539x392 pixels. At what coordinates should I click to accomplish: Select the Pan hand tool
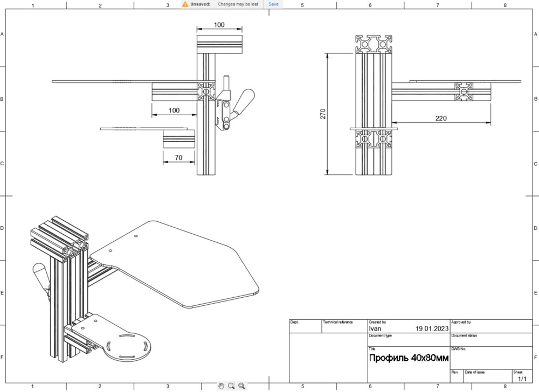pyautogui.click(x=221, y=386)
